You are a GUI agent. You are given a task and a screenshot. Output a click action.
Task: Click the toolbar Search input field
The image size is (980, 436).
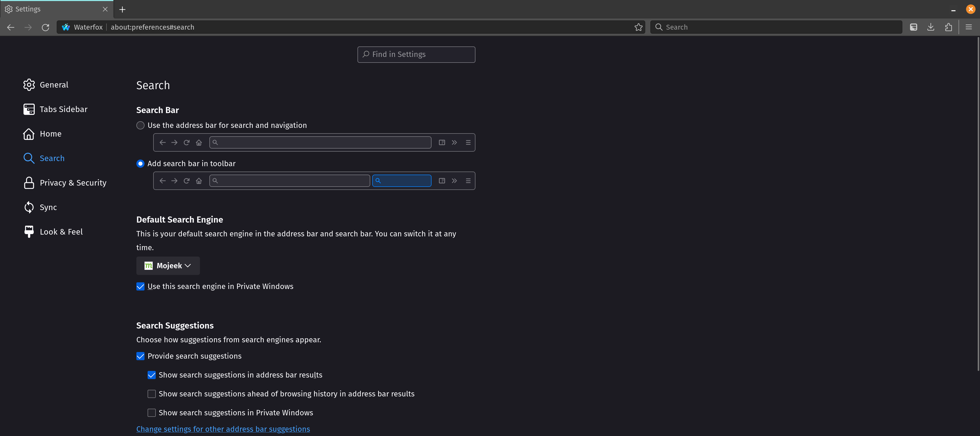click(776, 27)
